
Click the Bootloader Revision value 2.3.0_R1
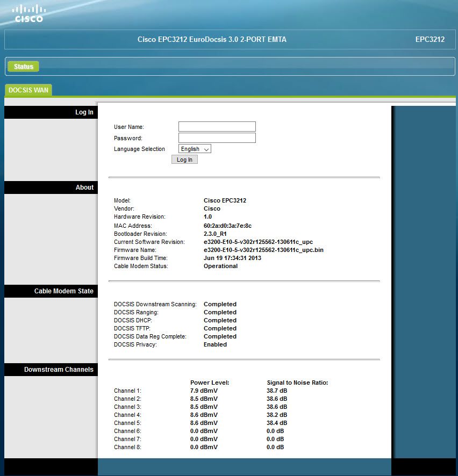pyautogui.click(x=215, y=234)
